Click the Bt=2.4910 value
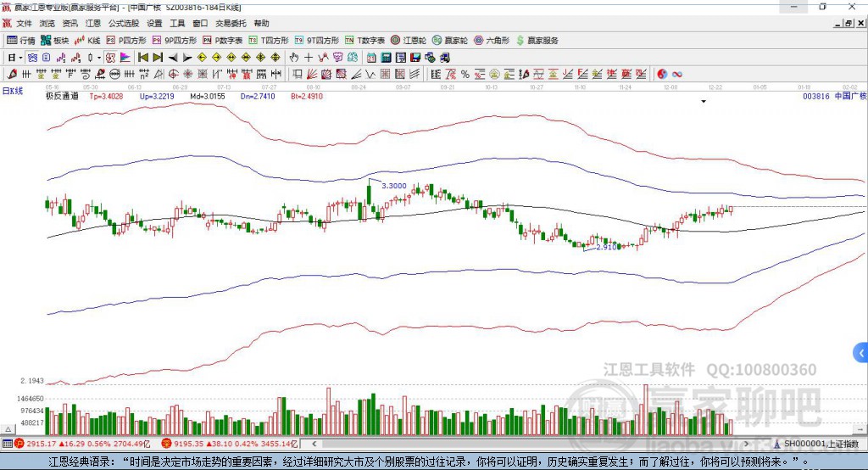The height and width of the screenshot is (470, 868). 307,96
